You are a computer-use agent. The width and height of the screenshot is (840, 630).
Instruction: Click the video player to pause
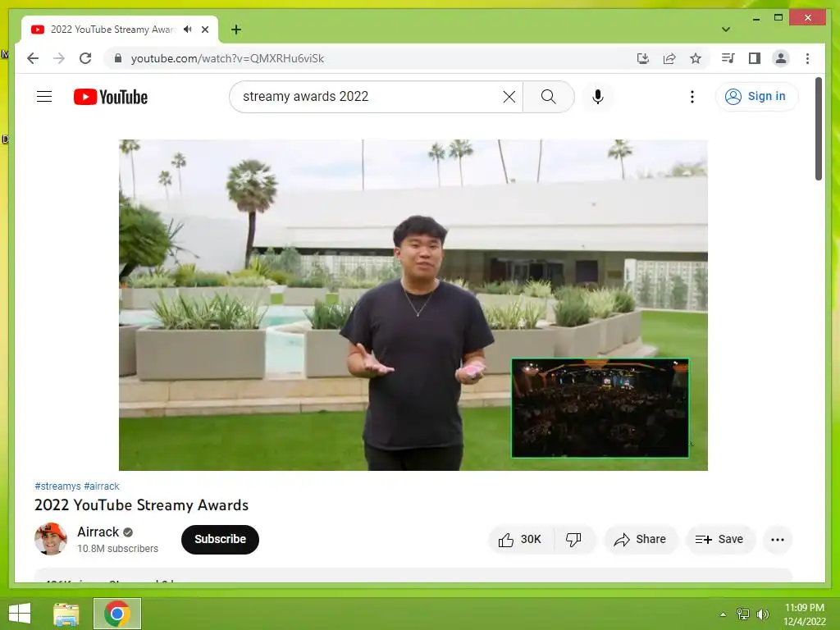pyautogui.click(x=413, y=305)
